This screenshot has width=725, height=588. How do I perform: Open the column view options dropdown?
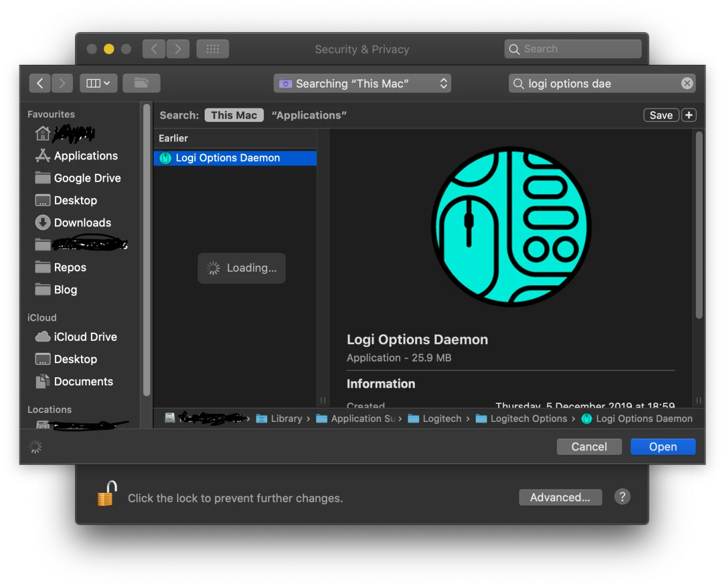pyautogui.click(x=99, y=83)
